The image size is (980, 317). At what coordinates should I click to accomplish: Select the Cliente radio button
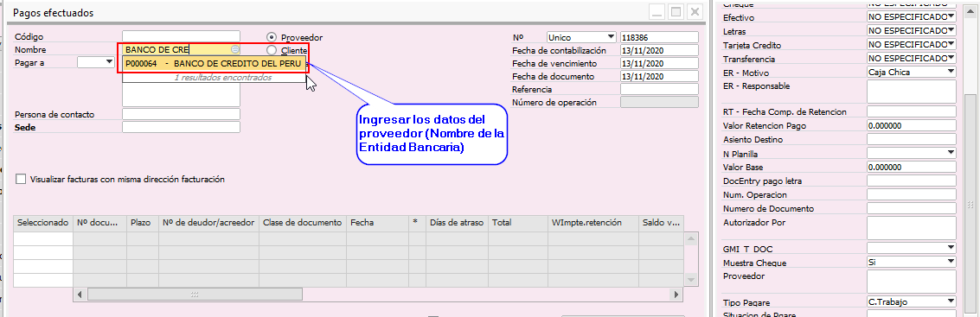272,50
